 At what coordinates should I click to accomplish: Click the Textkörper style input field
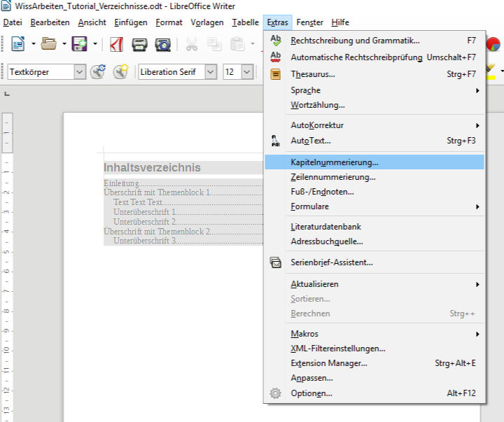point(41,71)
